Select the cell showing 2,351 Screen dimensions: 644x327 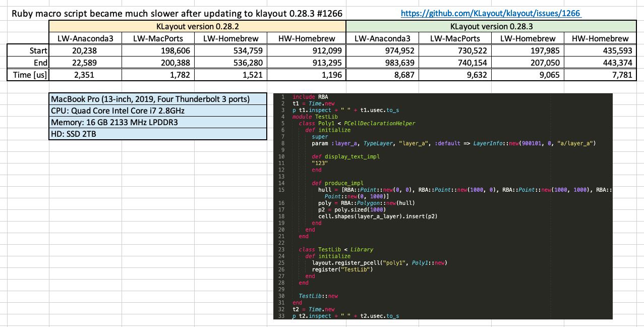point(84,75)
